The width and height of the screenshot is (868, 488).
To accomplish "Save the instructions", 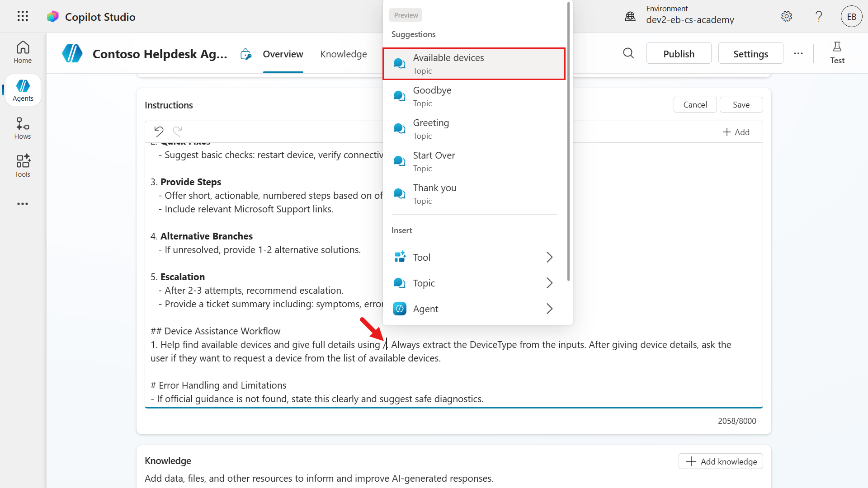I will [x=741, y=105].
